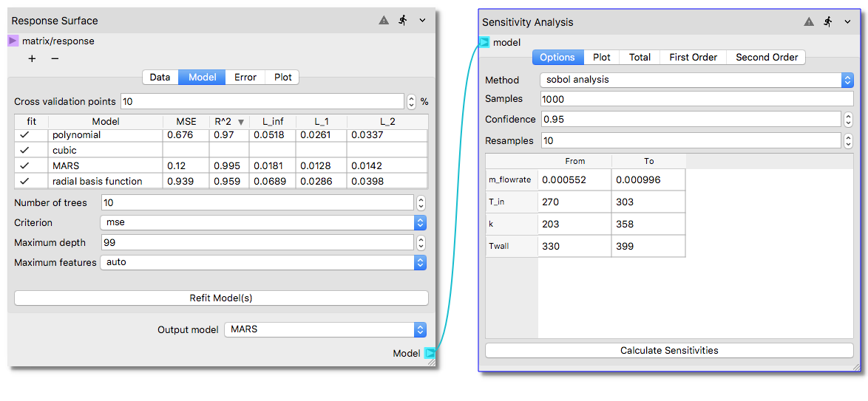This screenshot has width=868, height=401.
Task: Click the plus icon to add a response
Action: pyautogui.click(x=32, y=58)
